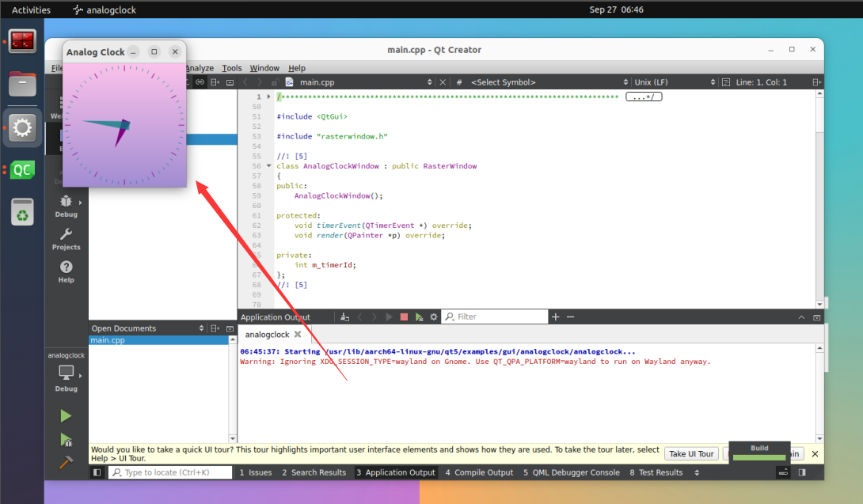Switch to the Issues output pane
Image resolution: width=863 pixels, height=504 pixels.
coord(256,472)
